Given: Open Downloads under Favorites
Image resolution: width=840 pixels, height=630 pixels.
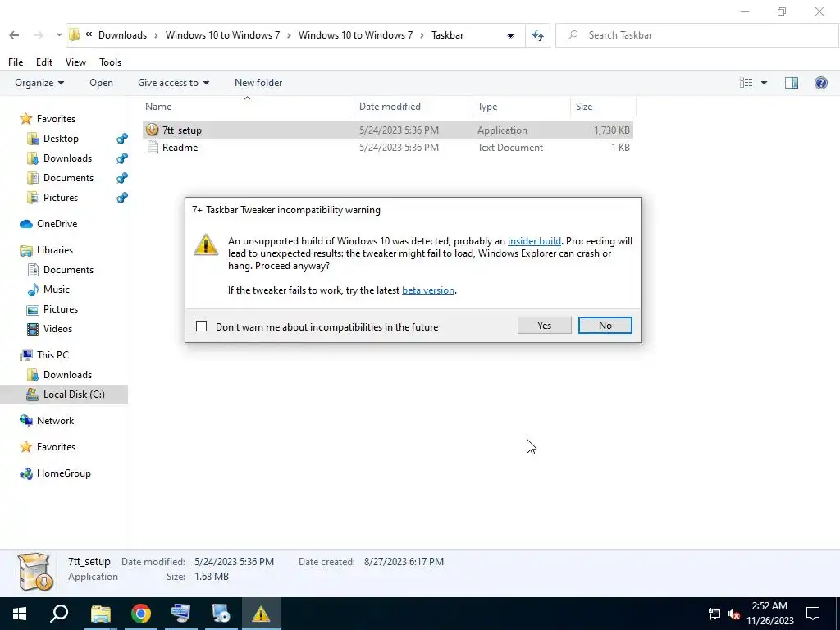Looking at the screenshot, I should (x=67, y=158).
